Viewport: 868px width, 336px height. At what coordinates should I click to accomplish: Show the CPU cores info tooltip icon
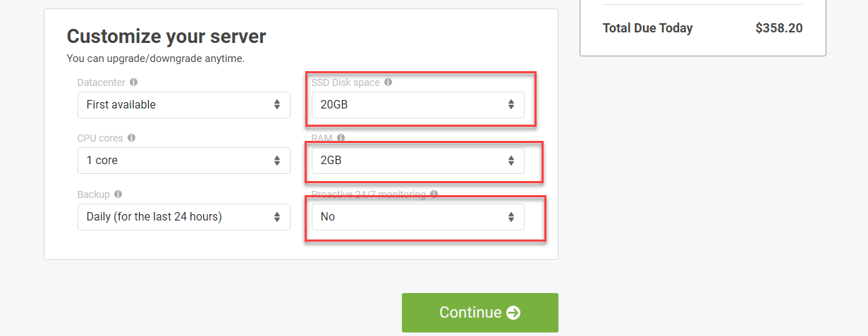(131, 138)
